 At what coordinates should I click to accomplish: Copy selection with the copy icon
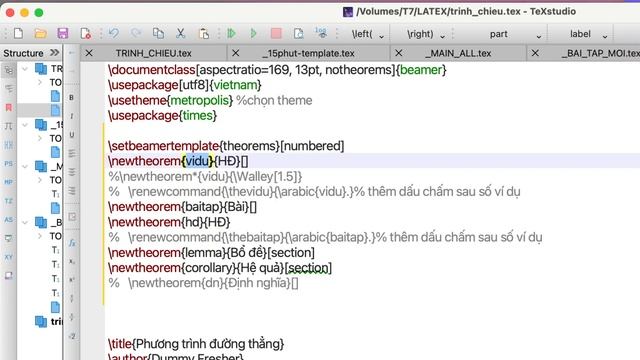point(158,33)
